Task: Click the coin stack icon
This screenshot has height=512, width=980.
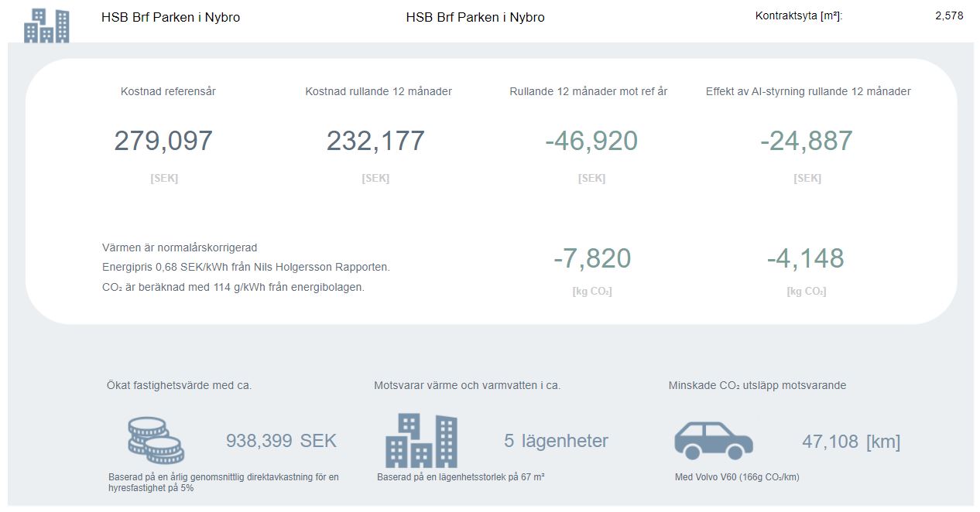Action: [x=156, y=440]
